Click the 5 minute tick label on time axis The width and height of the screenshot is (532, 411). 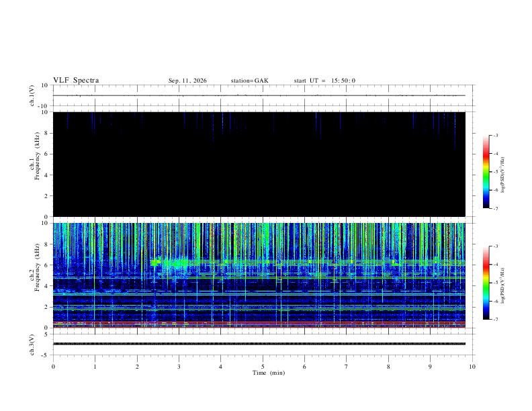[263, 367]
